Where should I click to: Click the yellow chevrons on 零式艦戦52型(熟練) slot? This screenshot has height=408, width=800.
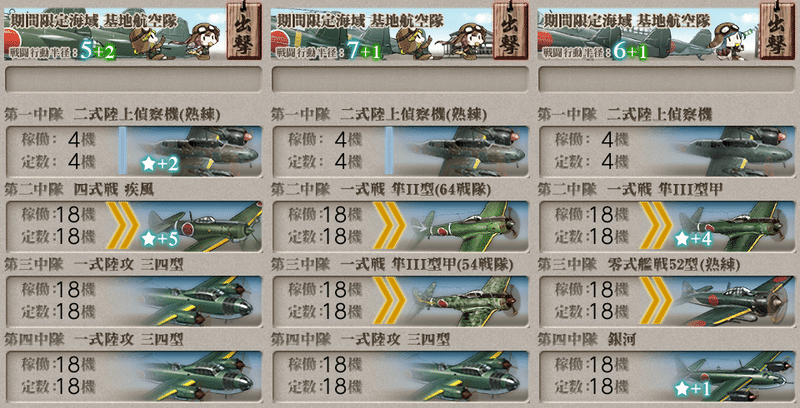656,301
